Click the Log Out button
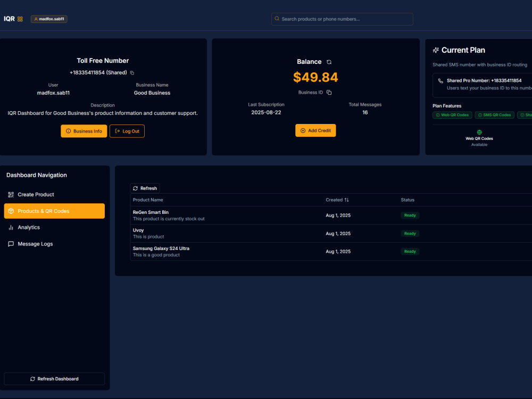This screenshot has width=532, height=399. [x=127, y=131]
